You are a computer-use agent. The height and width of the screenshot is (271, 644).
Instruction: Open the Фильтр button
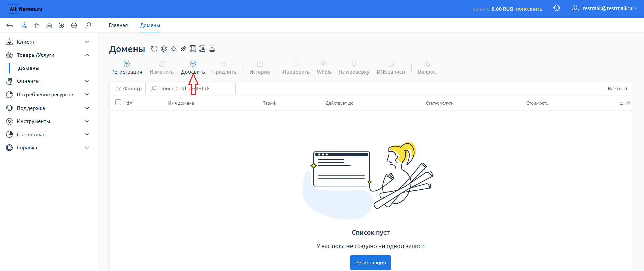point(128,89)
